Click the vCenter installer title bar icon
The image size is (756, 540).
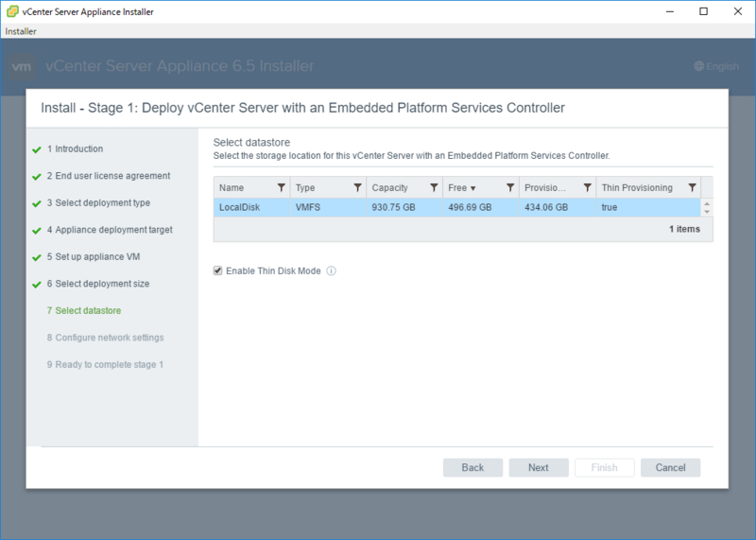(12, 11)
